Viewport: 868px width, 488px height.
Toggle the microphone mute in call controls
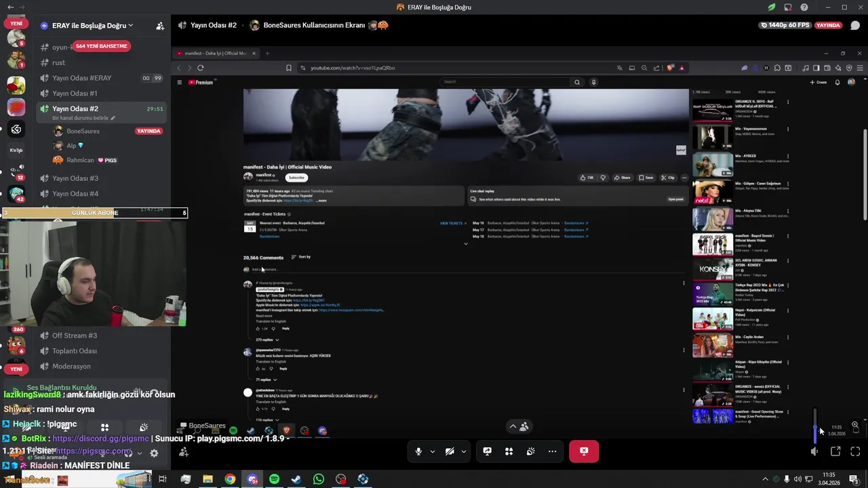pos(418,451)
